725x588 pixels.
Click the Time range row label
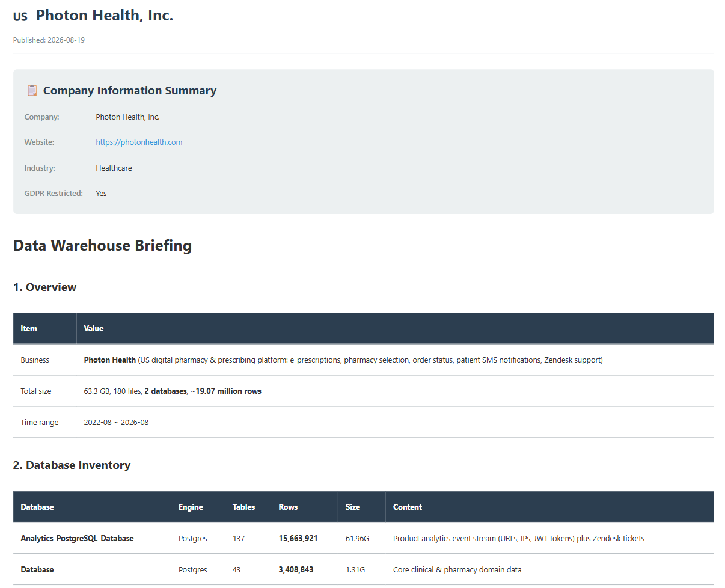pyautogui.click(x=40, y=423)
